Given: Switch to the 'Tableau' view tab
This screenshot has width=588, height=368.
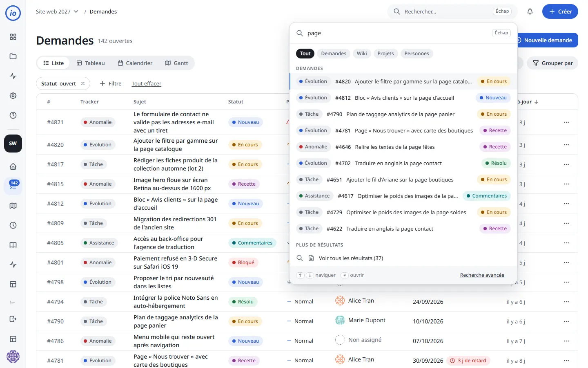Looking at the screenshot, I should [x=91, y=63].
